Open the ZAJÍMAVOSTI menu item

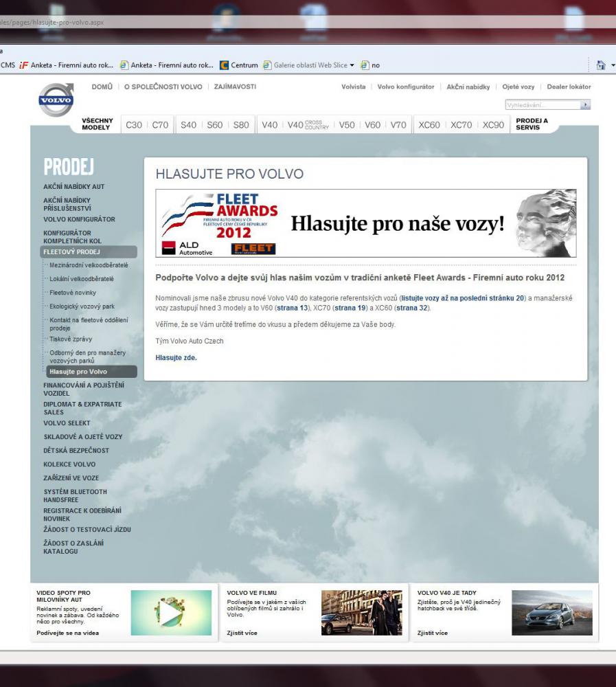(235, 87)
